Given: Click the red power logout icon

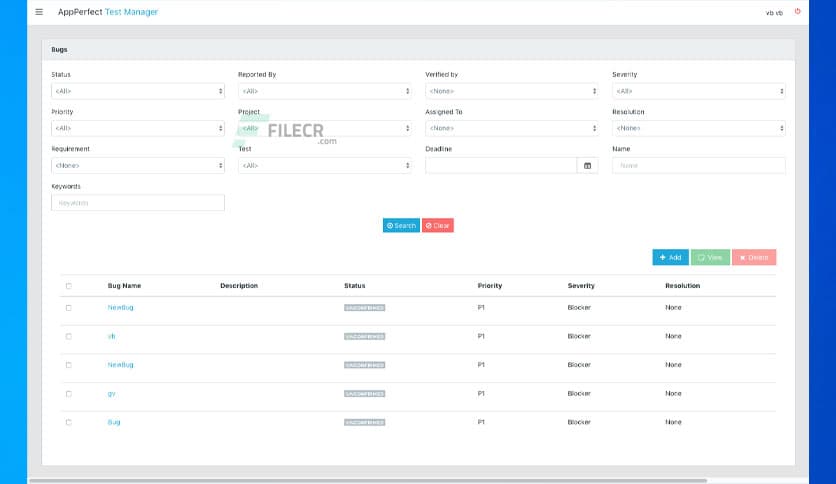Looking at the screenshot, I should point(798,11).
